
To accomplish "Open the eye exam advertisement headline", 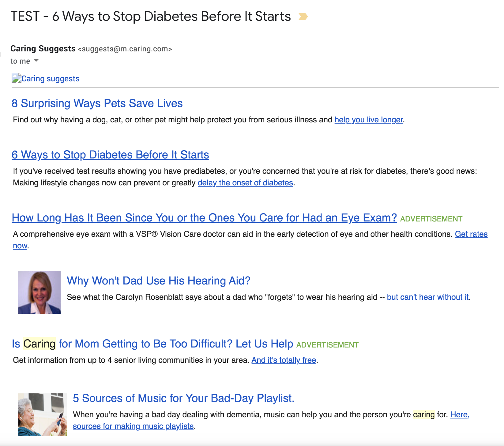I will point(204,218).
